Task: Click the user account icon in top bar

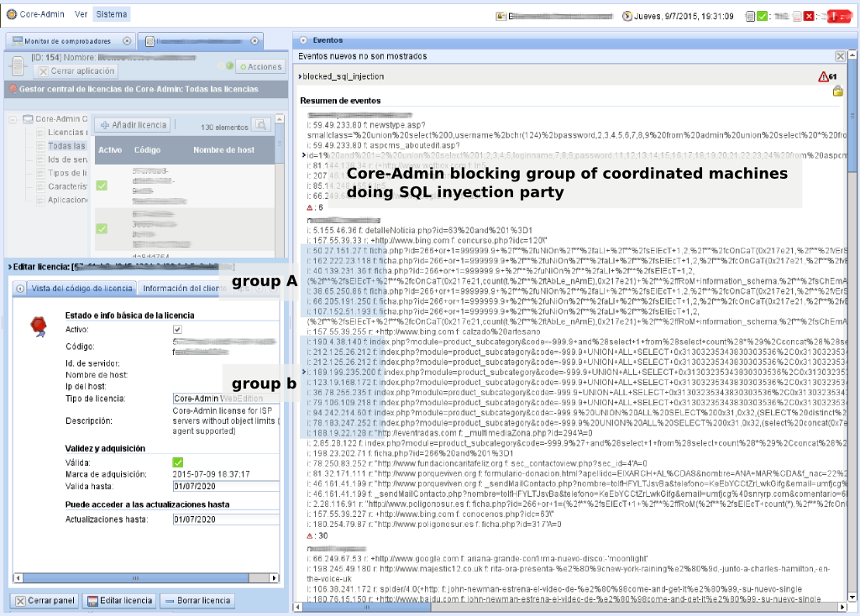Action: coord(501,17)
